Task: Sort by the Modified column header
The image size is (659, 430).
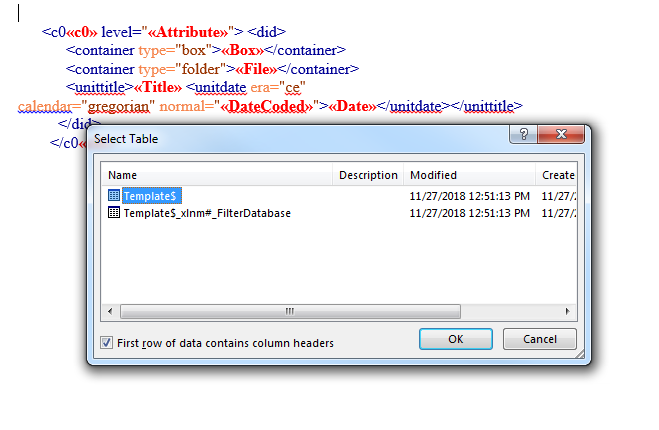Action: pos(469,175)
